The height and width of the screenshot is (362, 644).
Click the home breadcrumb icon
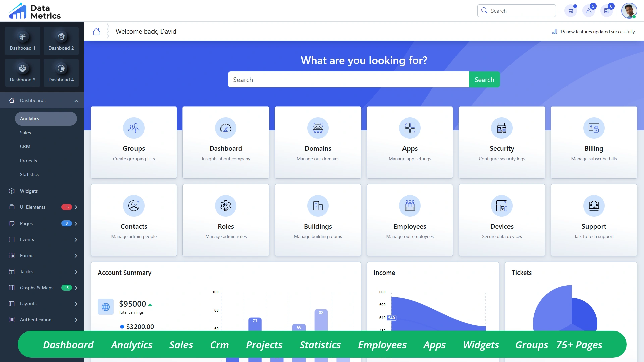pos(97,31)
